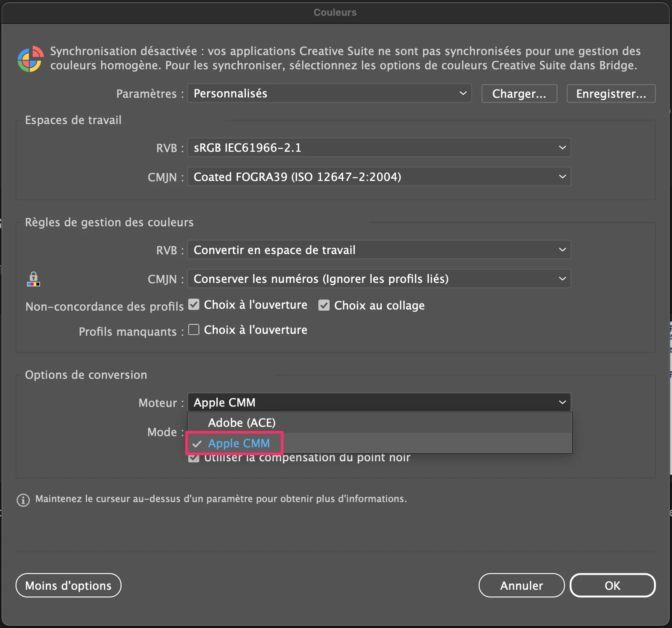672x628 pixels.
Task: Toggle Non-concordance Choix à l'ouverture checkbox
Action: (x=193, y=305)
